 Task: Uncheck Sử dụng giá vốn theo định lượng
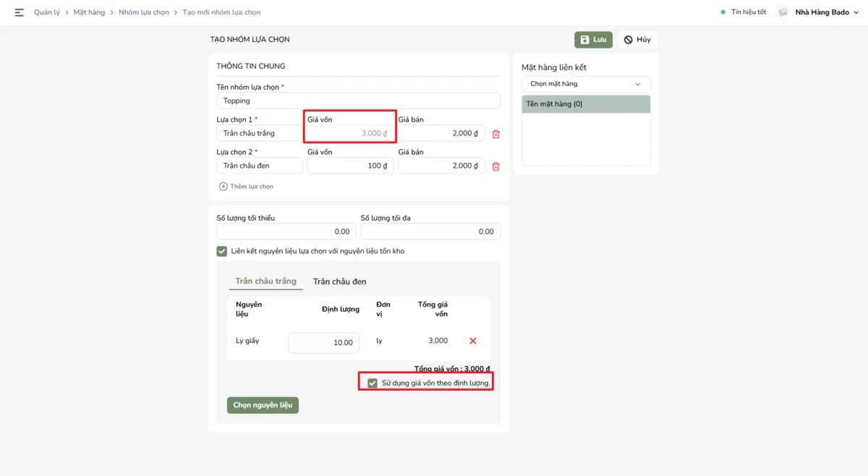click(373, 383)
